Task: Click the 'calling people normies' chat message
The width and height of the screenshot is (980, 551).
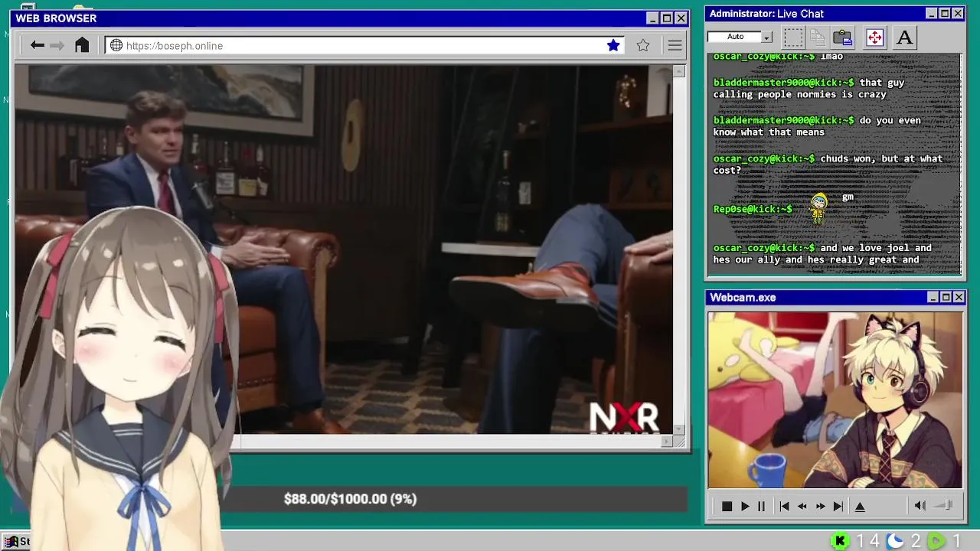Action: pyautogui.click(x=808, y=88)
